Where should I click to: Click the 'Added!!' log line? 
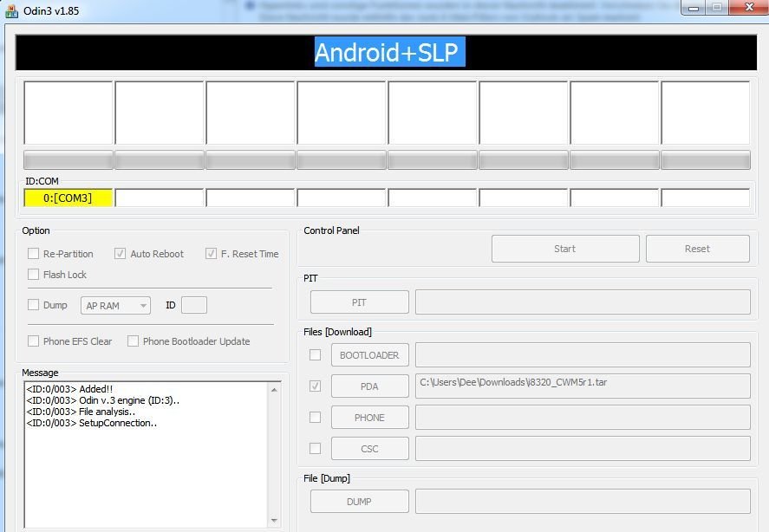(69, 389)
